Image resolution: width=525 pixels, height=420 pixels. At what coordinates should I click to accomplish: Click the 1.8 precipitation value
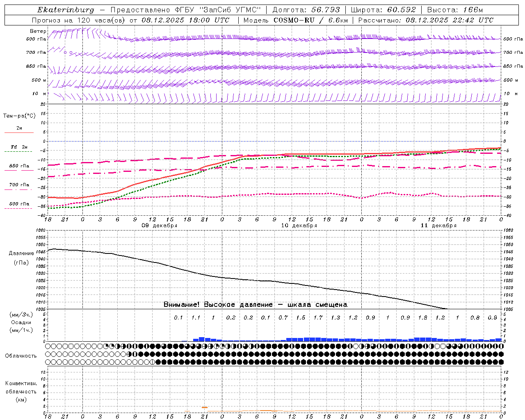pos(422,317)
